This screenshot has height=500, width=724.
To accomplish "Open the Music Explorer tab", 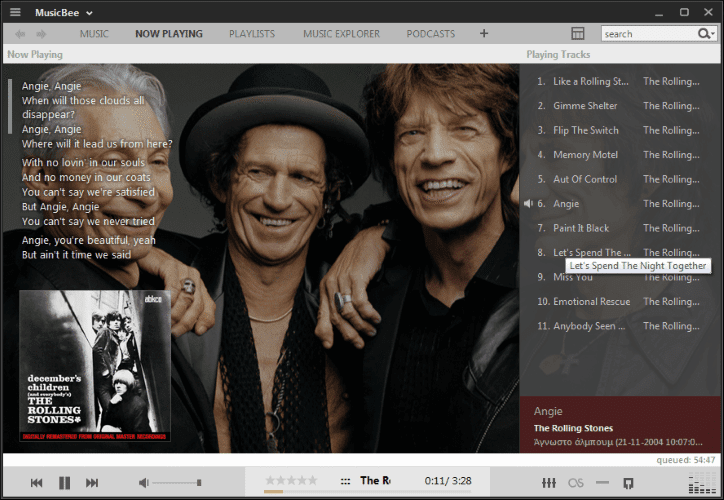I will 341,34.
